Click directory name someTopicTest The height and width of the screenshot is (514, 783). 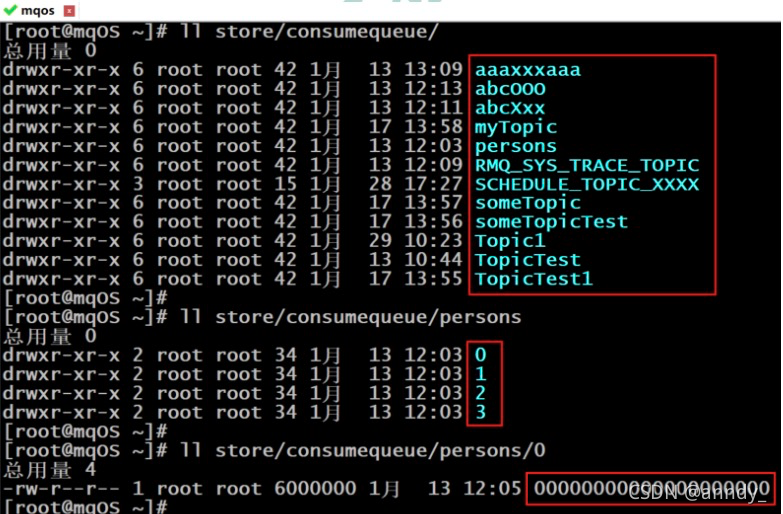[x=551, y=222]
